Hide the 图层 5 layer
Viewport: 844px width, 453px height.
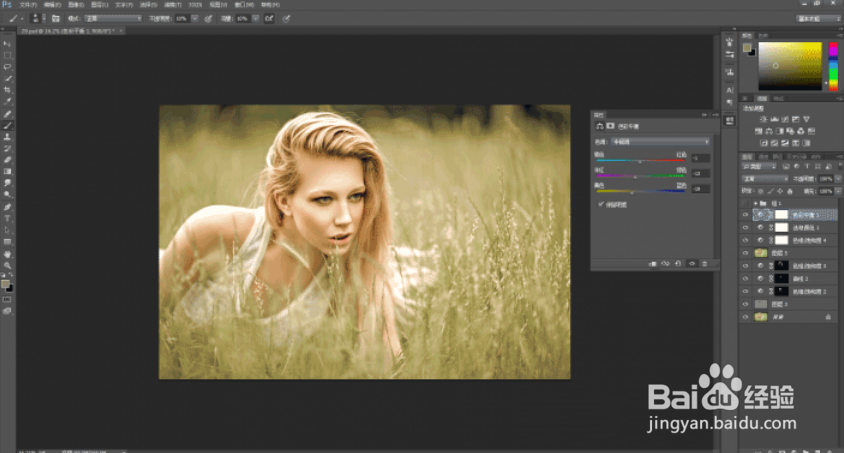pos(745,253)
